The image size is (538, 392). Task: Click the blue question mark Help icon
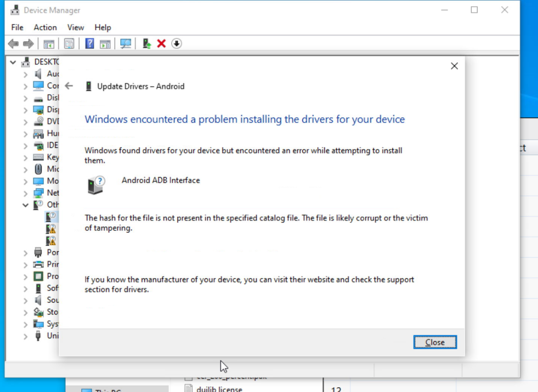coord(90,44)
